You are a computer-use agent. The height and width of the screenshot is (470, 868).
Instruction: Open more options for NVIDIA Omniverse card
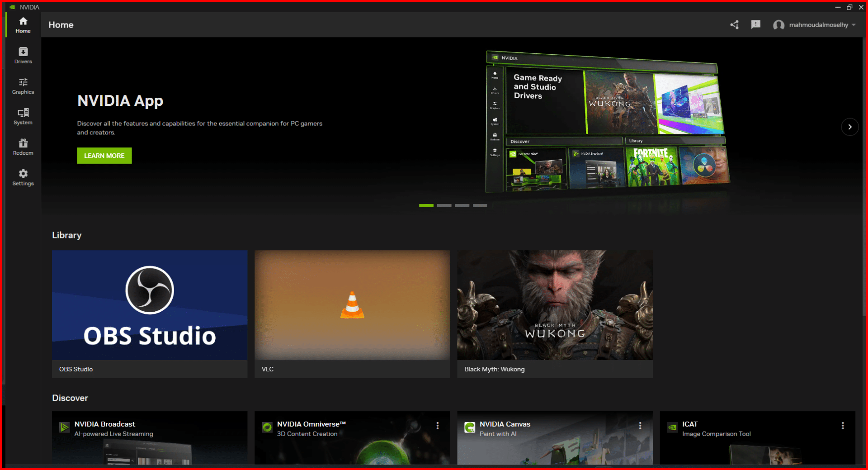(438, 426)
